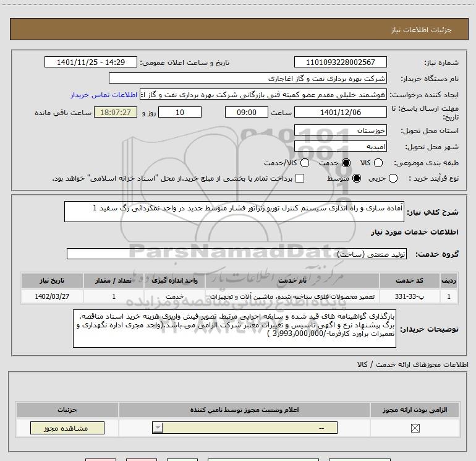Click the unit cell خدمت in table
This screenshot has width=476, height=461.
174,296
